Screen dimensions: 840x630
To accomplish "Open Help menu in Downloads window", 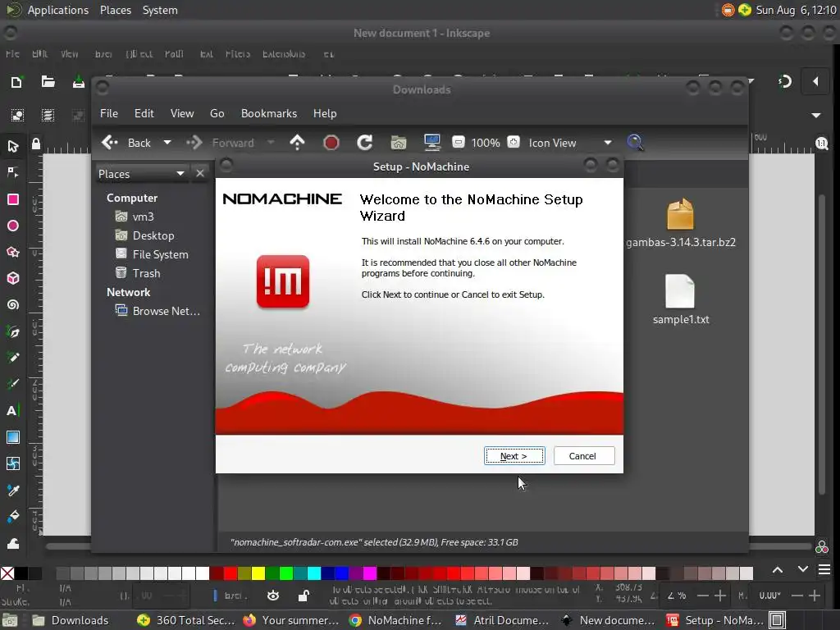I will (x=325, y=113).
